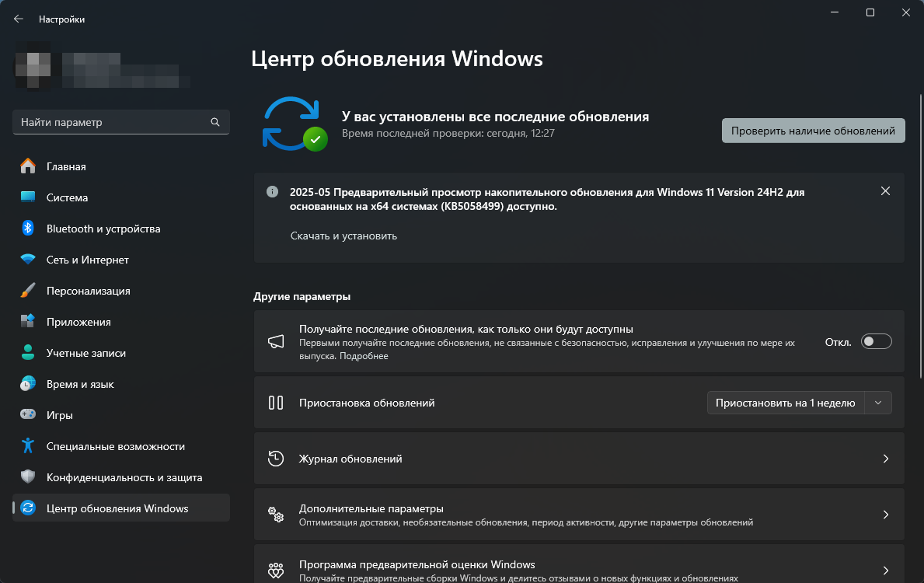Click Проверить наличие обновлений button
The height and width of the screenshot is (583, 924).
(x=813, y=131)
